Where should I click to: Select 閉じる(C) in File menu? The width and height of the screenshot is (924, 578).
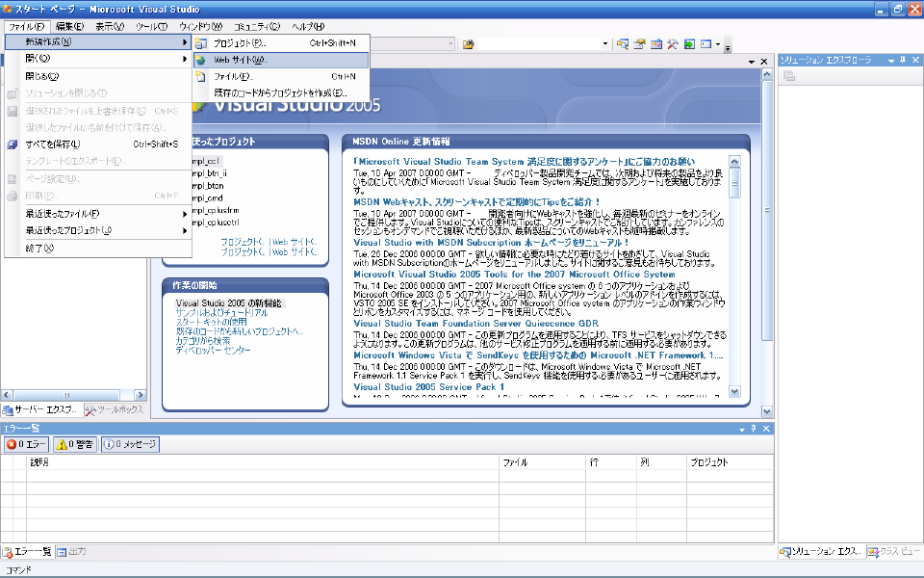coord(98,76)
